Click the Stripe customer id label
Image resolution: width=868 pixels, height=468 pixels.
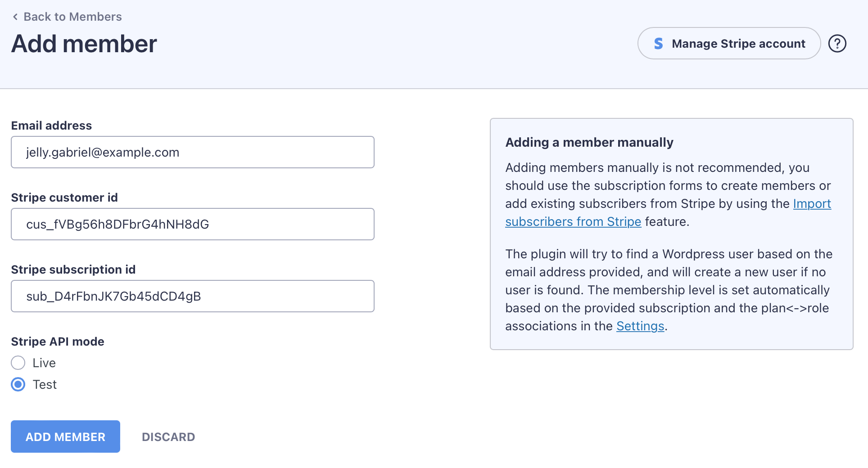64,198
